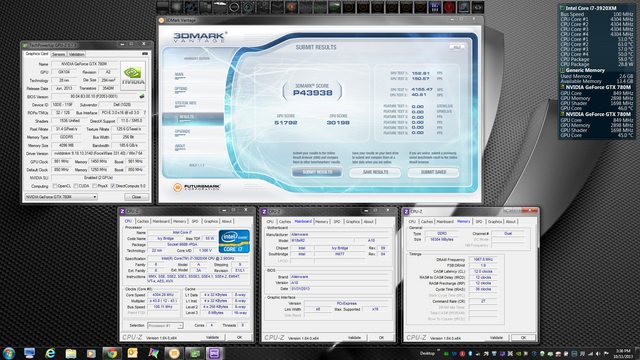Click the Submit Results button in 3DMark
Image resolution: width=640 pixels, height=360 pixels.
[317, 172]
